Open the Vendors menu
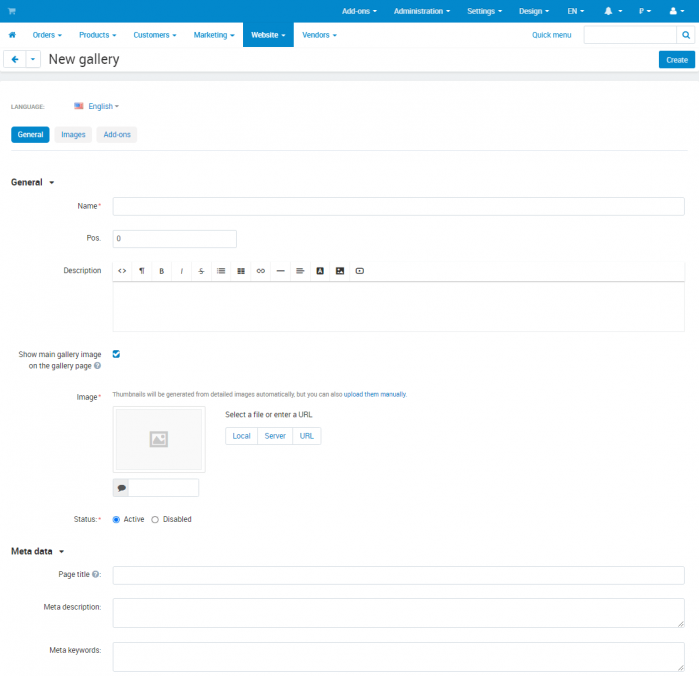This screenshot has height=676, width=700. pyautogui.click(x=319, y=35)
